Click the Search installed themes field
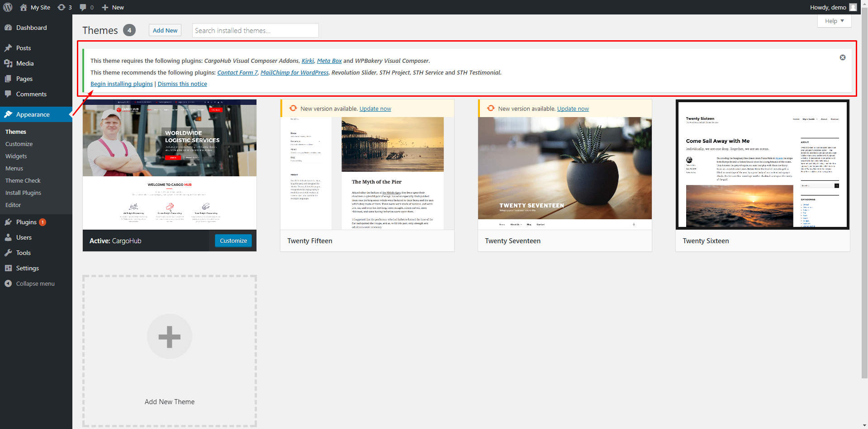 point(256,30)
